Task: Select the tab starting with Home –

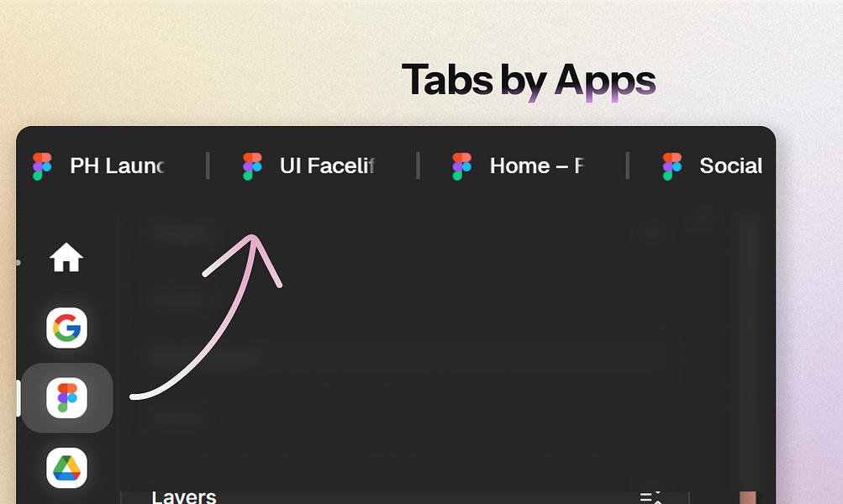Action: tap(535, 166)
